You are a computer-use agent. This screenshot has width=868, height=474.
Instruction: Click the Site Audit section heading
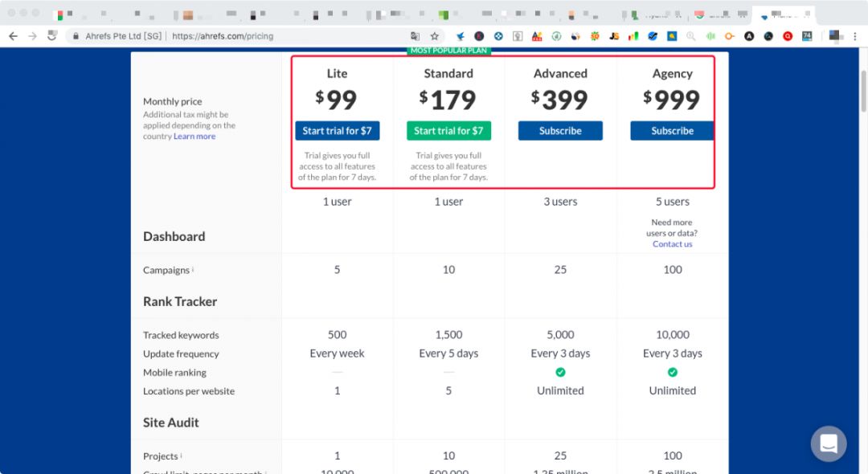(x=170, y=423)
